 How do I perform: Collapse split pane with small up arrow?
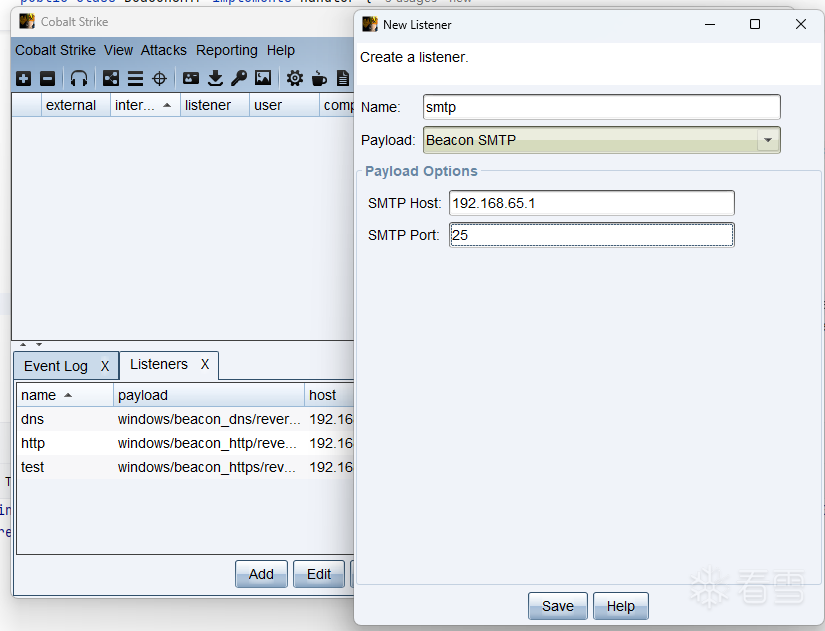[x=23, y=345]
